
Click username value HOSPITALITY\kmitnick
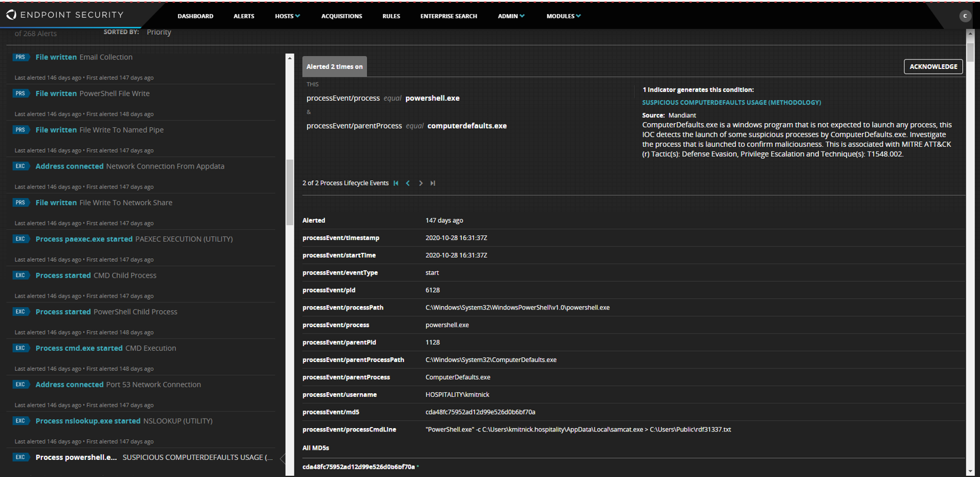click(457, 395)
